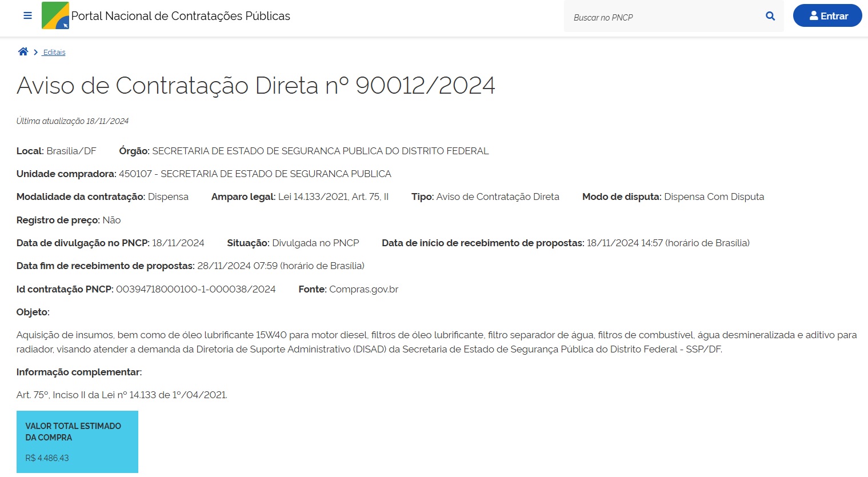
Task: Click the breadcrumb chevron separator
Action: point(36,53)
